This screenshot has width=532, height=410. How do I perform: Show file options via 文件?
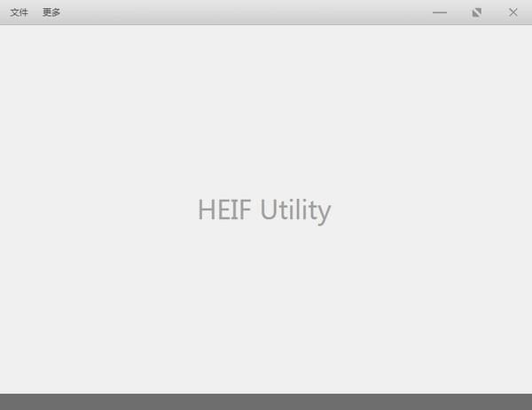pos(20,12)
